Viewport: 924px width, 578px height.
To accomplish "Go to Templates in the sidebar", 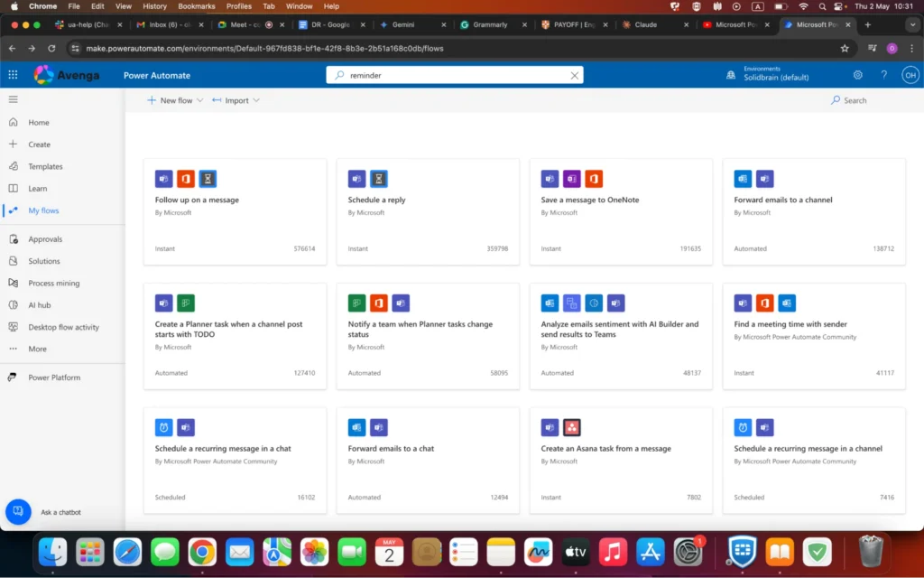I will (x=45, y=166).
